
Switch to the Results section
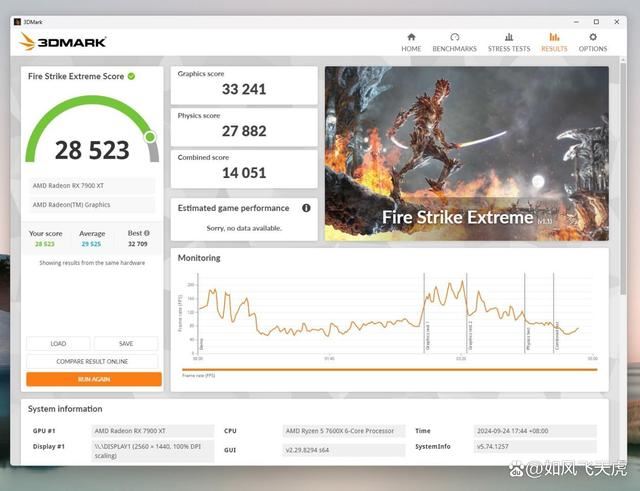pyautogui.click(x=553, y=42)
